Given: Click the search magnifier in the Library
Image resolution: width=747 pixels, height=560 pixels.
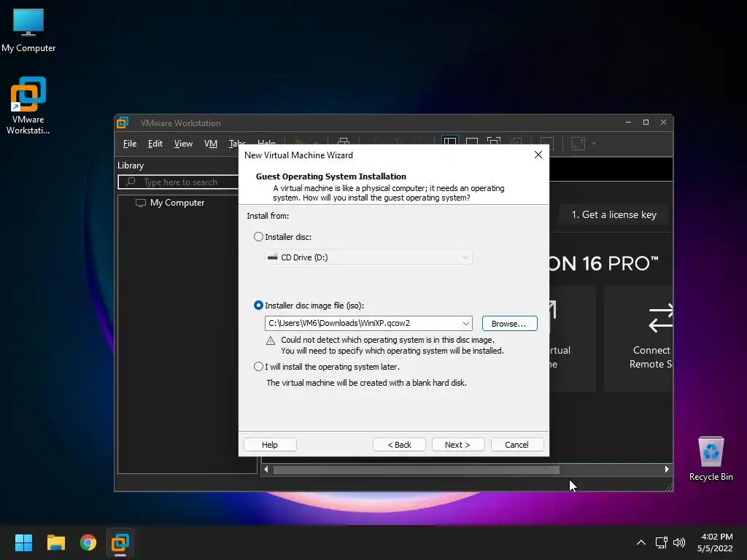Looking at the screenshot, I should click(x=131, y=182).
